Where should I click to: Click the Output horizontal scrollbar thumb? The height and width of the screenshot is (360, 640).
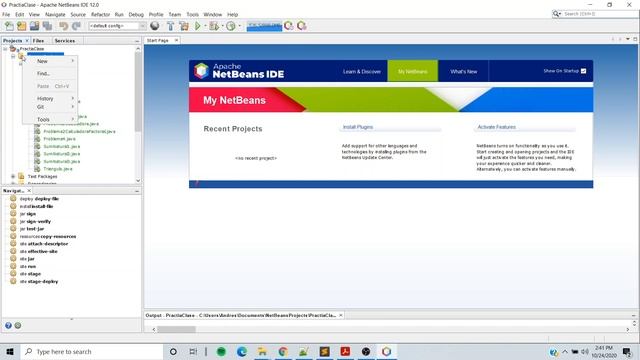[x=176, y=329]
